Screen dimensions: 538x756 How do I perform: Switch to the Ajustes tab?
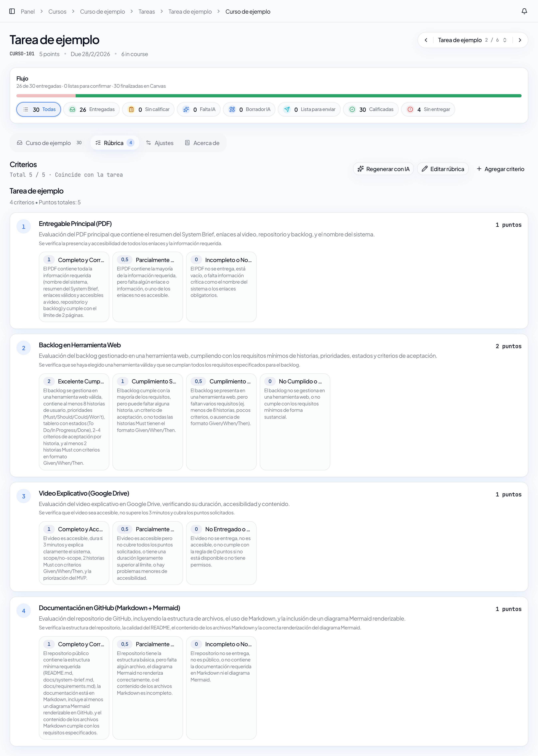160,143
